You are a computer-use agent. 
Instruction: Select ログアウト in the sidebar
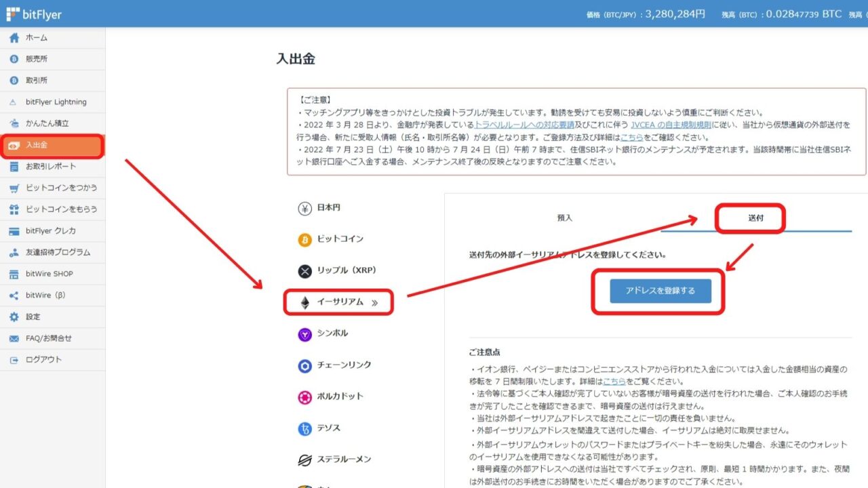point(53,360)
